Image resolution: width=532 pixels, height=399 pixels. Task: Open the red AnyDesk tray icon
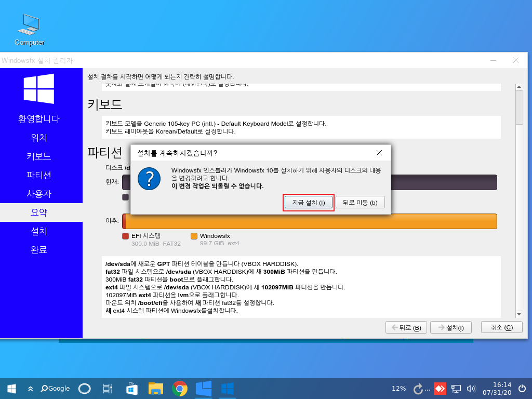(x=440, y=389)
